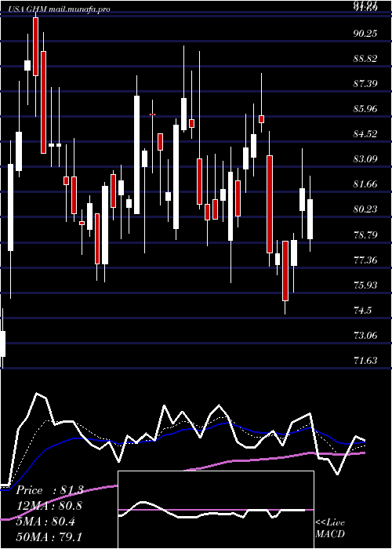This screenshot has width=392, height=549.
Task: Select the 90.25 price axis label
Action: tap(365, 33)
